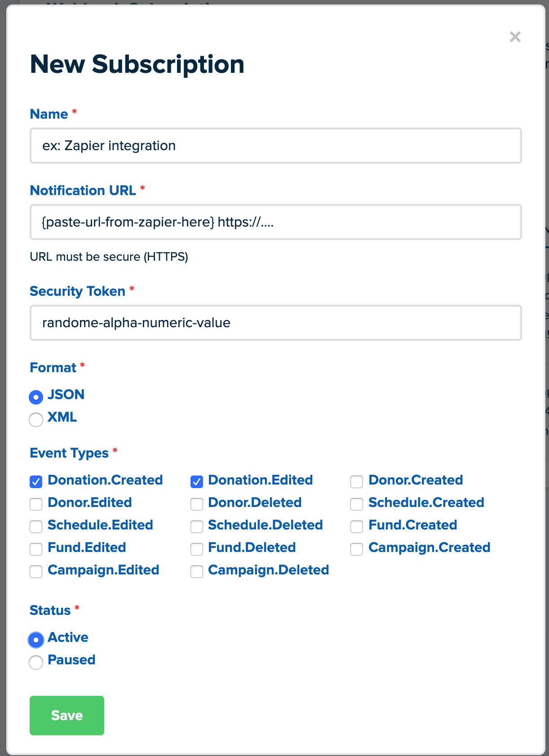
Task: Close the New Subscription dialog
Action: click(x=515, y=37)
